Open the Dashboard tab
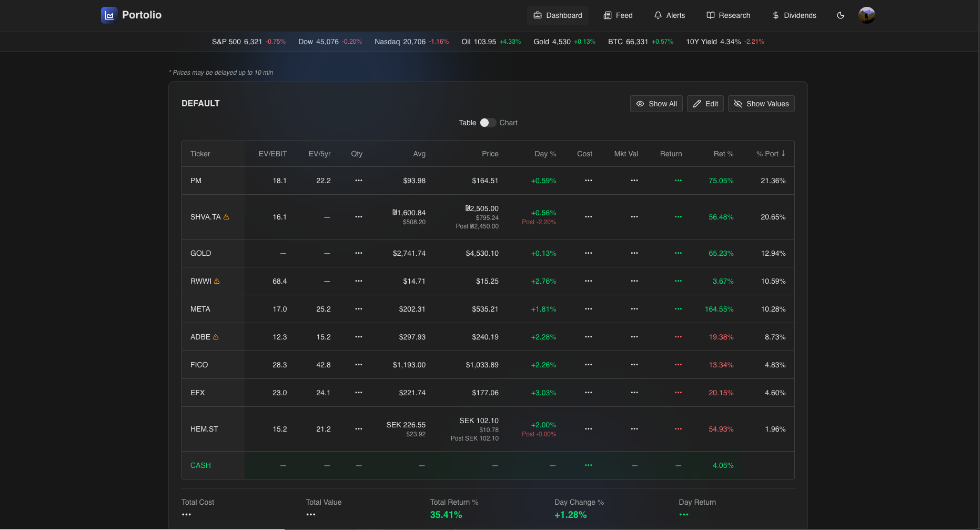Viewport: 980px width, 530px height. pos(558,15)
